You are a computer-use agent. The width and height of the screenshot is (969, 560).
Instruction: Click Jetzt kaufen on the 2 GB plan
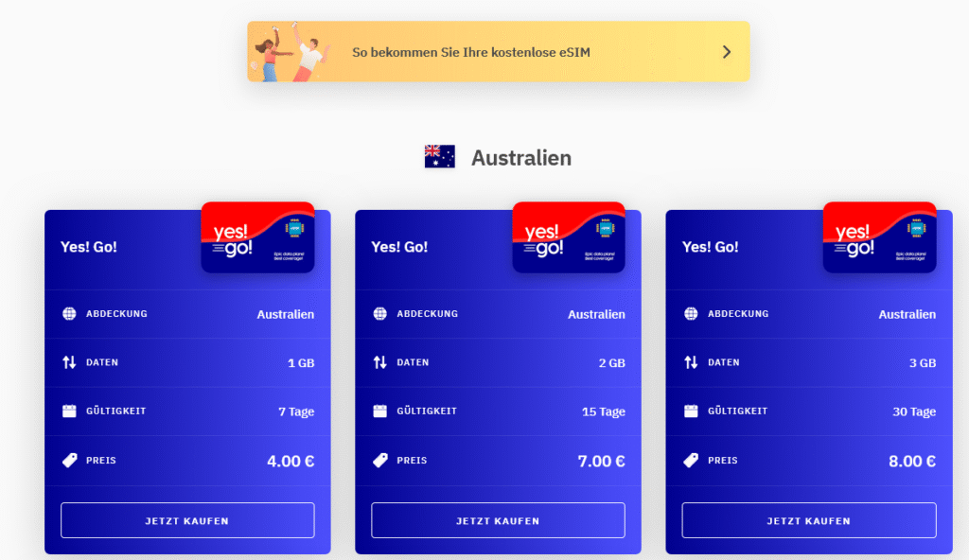click(x=497, y=519)
